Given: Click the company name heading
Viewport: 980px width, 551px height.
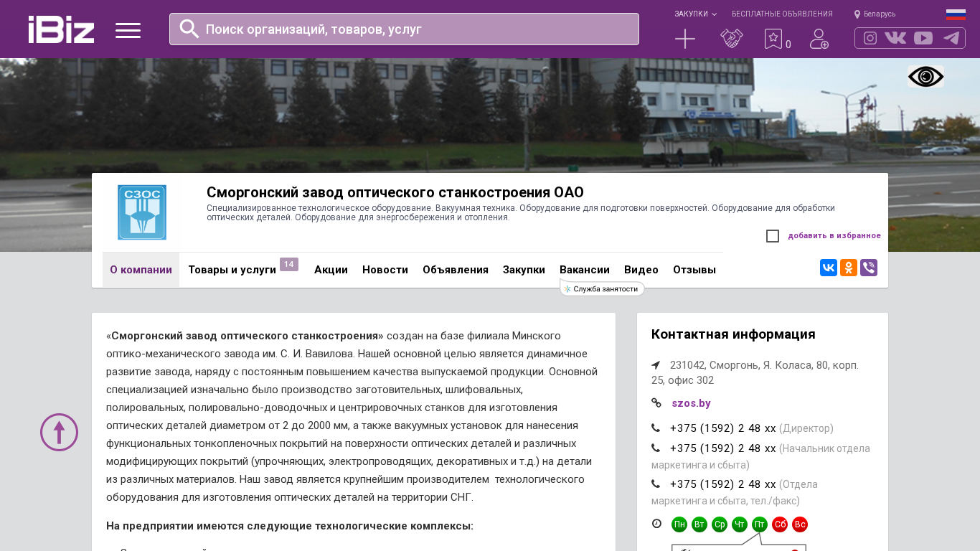Looking at the screenshot, I should 395,192.
